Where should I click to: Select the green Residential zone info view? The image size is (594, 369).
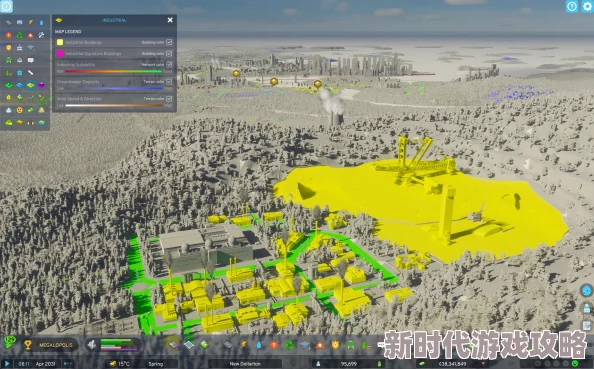pos(8,85)
